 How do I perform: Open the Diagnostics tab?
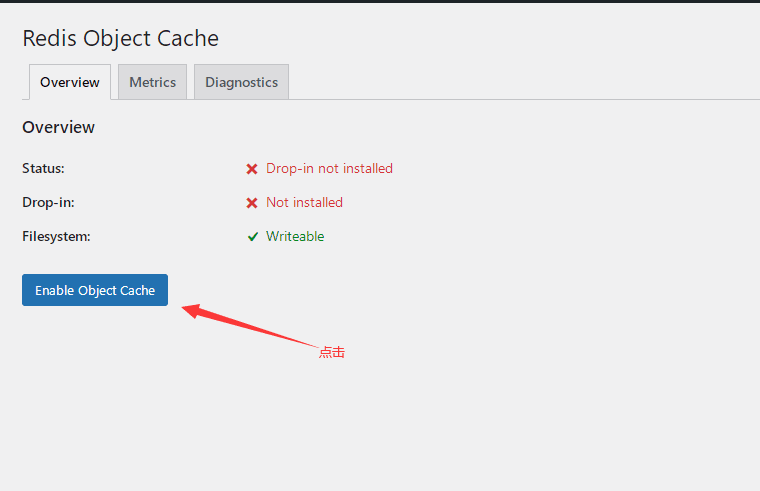241,82
